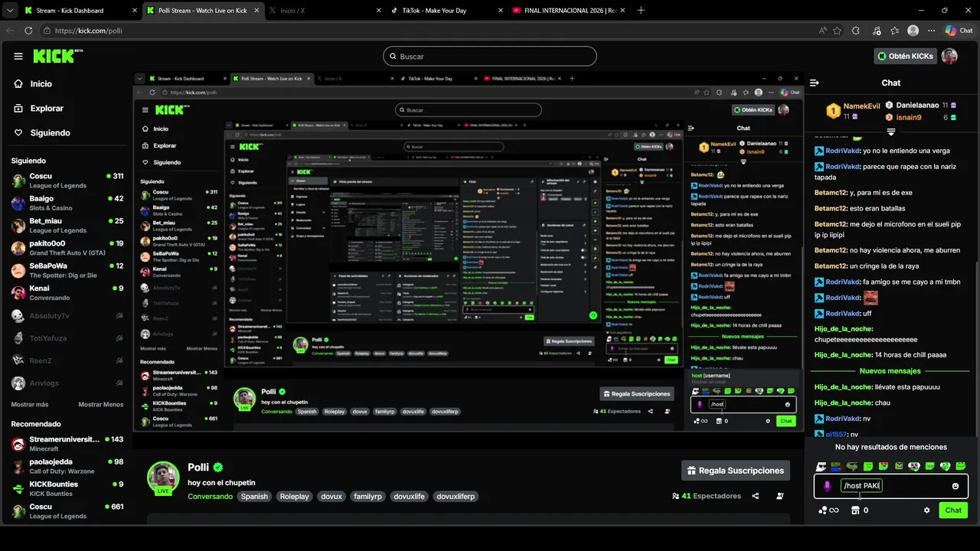Open your profile avatar next to Obtén KICKs
Screen dimensions: 980x551
pos(949,56)
